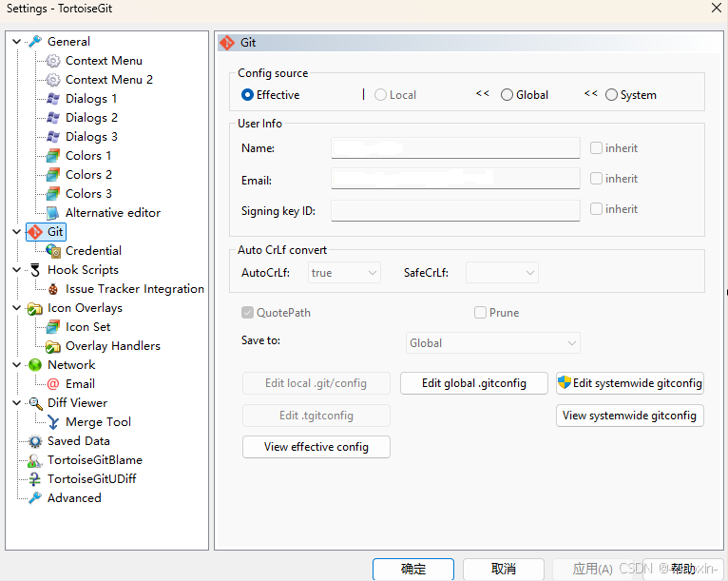This screenshot has height=581, width=728.
Task: Collapse the General tree node
Action: [x=17, y=42]
